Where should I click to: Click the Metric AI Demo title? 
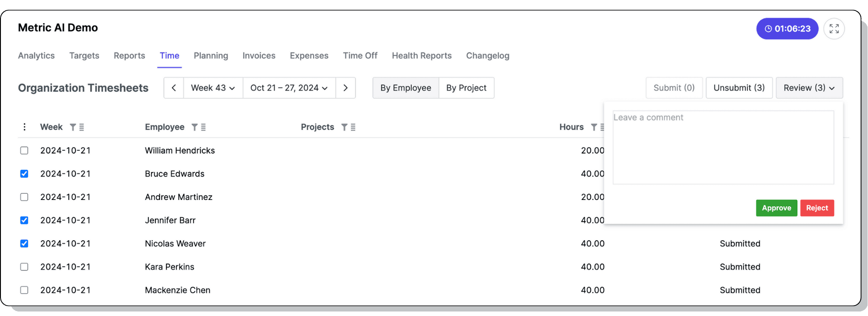coord(58,28)
